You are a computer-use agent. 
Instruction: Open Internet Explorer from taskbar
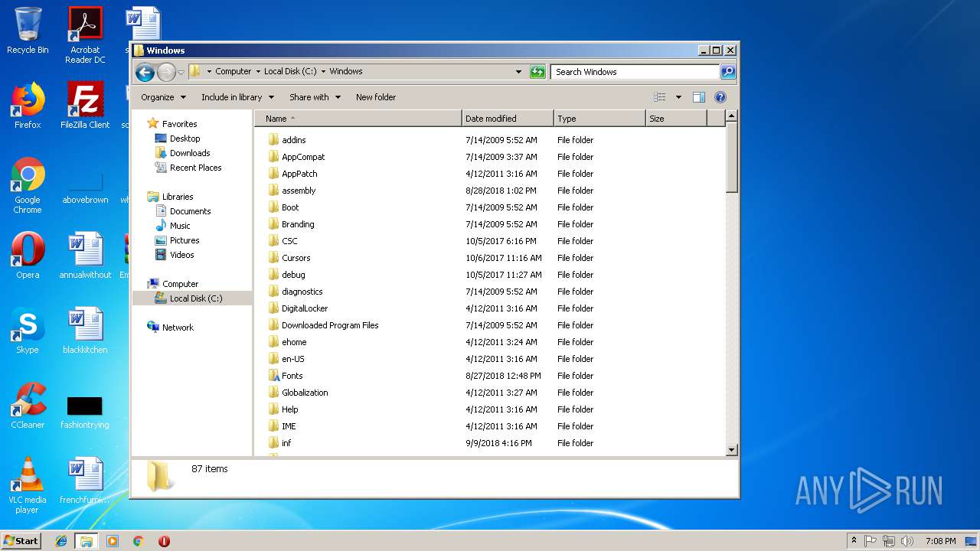click(61, 541)
